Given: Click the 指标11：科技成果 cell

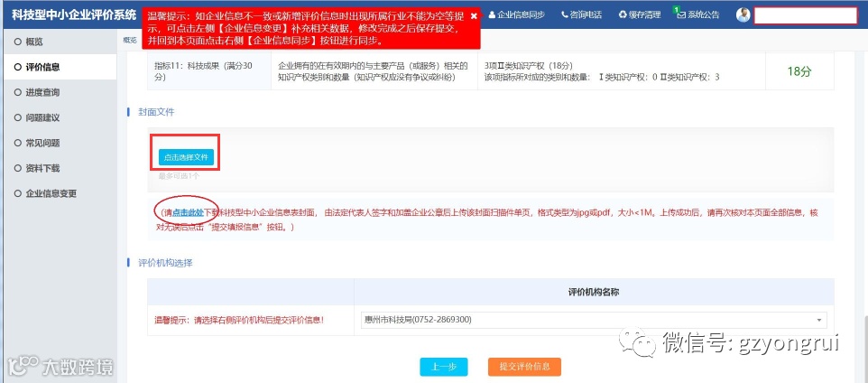Looking at the screenshot, I should click(x=209, y=71).
